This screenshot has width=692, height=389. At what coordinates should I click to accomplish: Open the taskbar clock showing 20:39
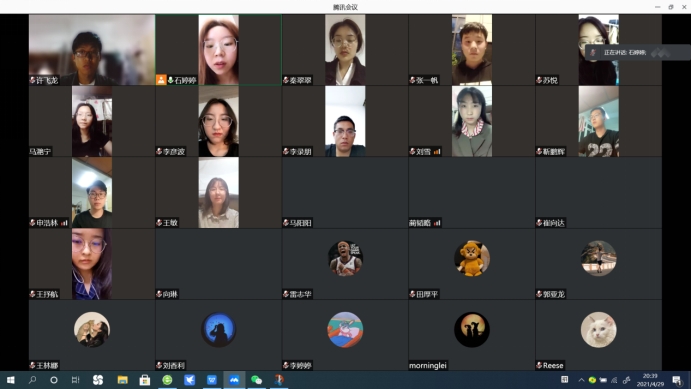650,380
